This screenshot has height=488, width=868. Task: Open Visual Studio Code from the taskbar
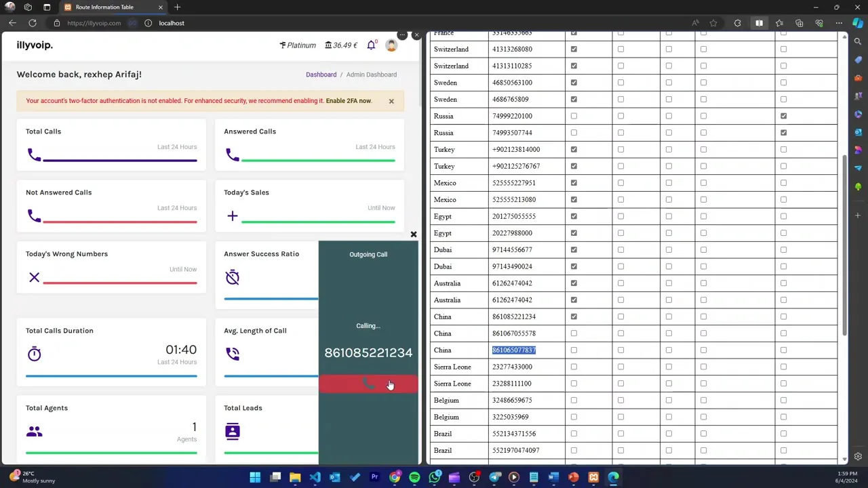(315, 477)
